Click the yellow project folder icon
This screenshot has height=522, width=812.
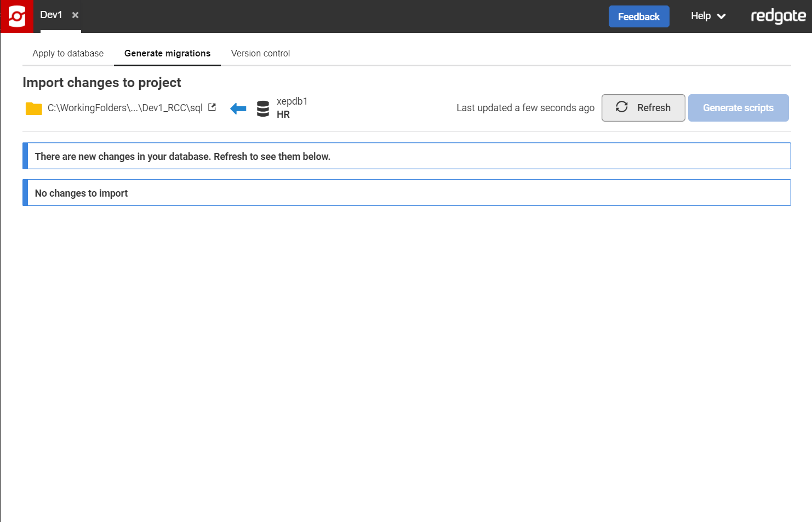34,108
